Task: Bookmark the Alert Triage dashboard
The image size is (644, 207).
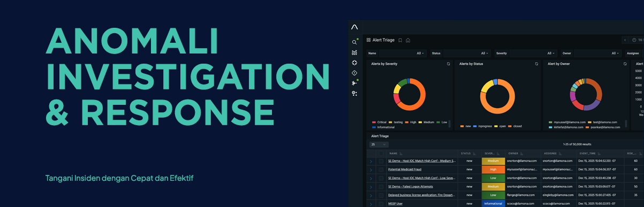Action: point(400,40)
